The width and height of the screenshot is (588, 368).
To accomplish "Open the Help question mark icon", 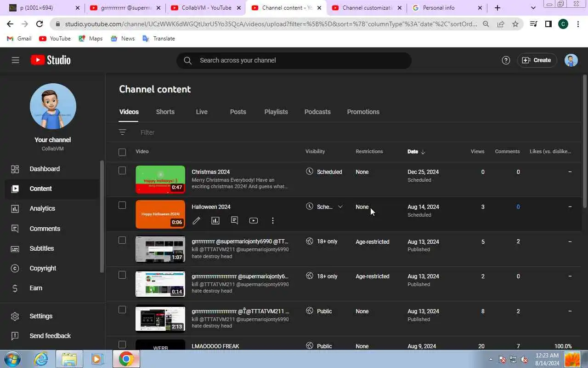I will tap(506, 60).
